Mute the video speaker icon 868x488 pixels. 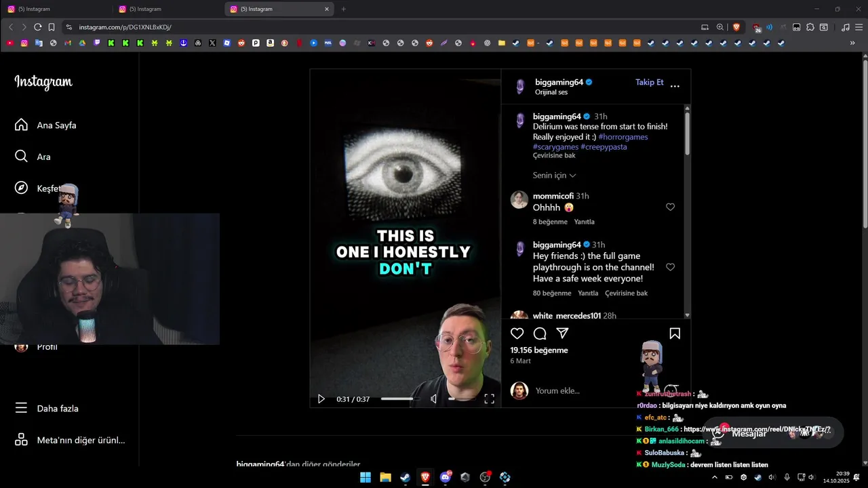[434, 399]
